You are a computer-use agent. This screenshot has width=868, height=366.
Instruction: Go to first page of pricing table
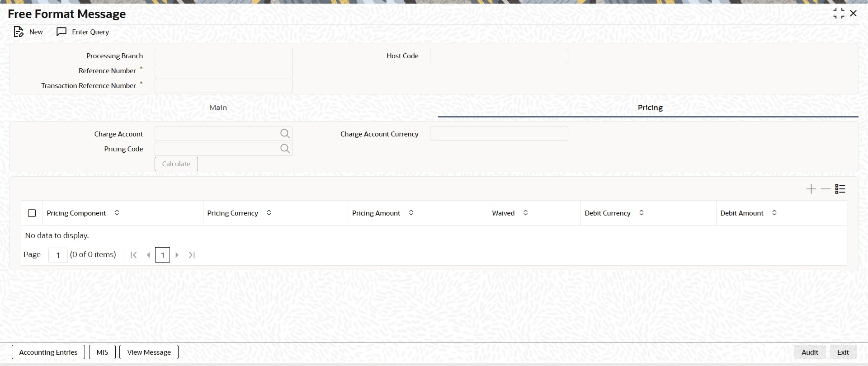[133, 255]
